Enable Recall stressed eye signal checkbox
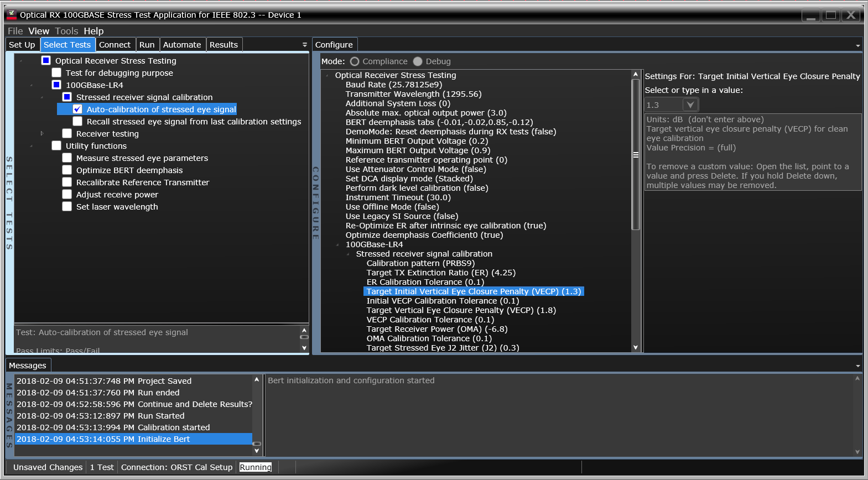The height and width of the screenshot is (480, 868). [x=77, y=122]
